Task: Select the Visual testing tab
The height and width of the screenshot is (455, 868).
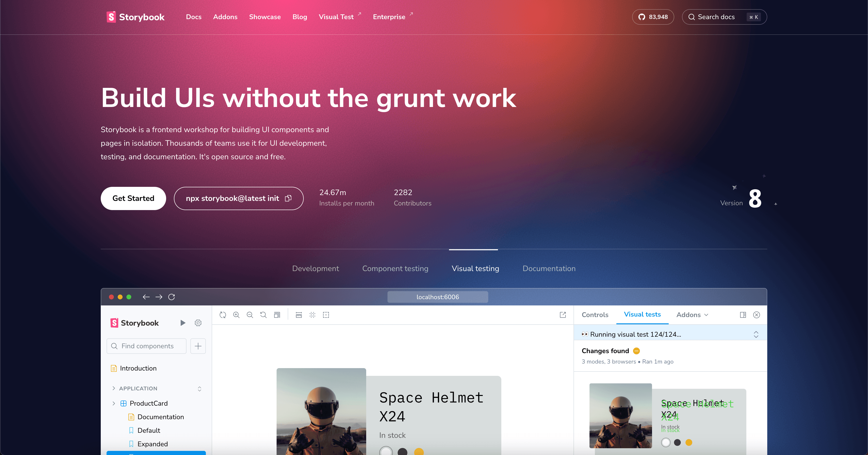Action: tap(475, 268)
